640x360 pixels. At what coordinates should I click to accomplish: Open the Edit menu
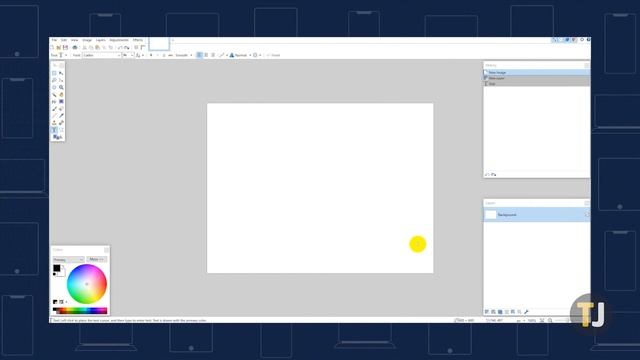tap(64, 40)
